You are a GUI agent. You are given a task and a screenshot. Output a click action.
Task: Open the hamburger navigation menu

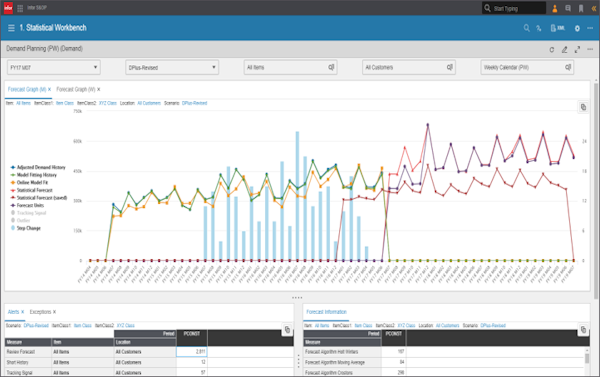pos(11,28)
